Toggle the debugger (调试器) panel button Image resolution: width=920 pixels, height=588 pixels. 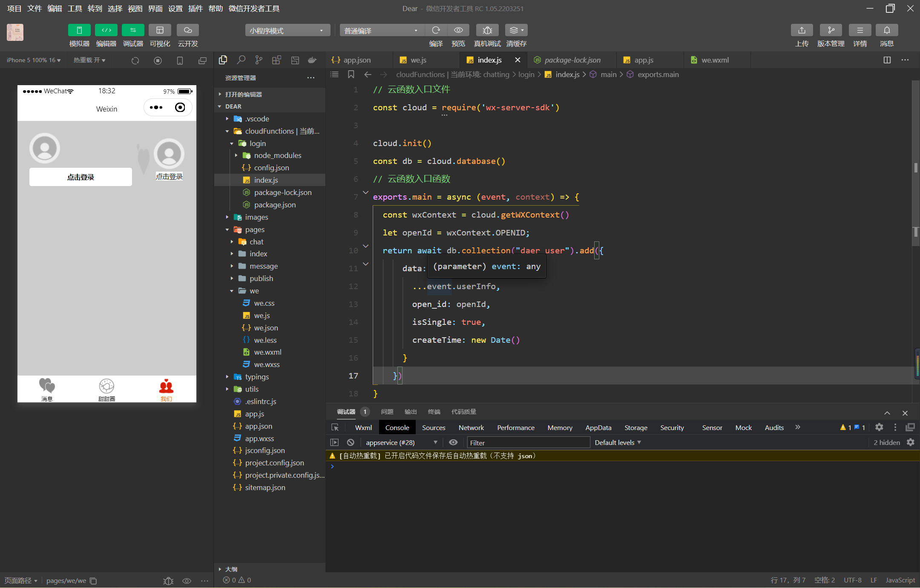point(133,30)
